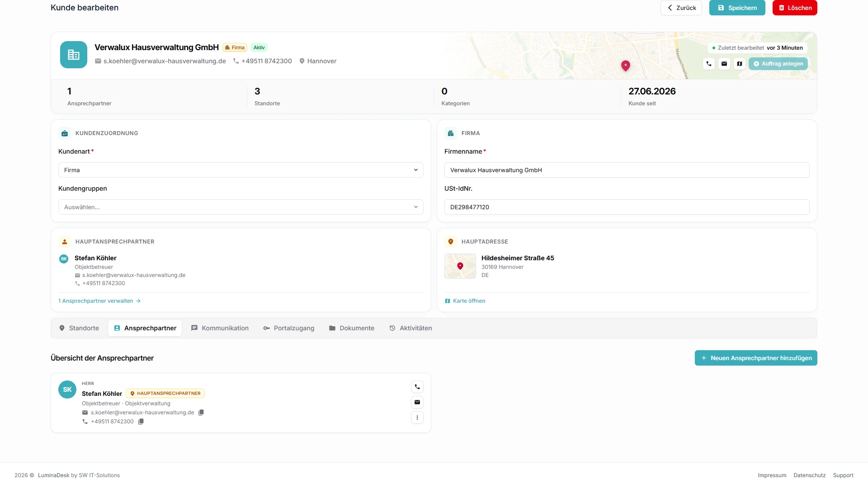
Task: Open more options menu on Stefan Köhler card
Action: 417,418
